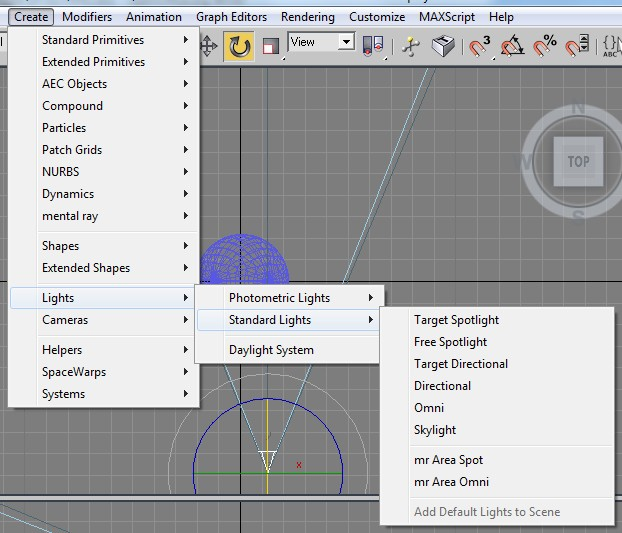Toggle the 3D Snaps magnet icon

click(x=479, y=46)
